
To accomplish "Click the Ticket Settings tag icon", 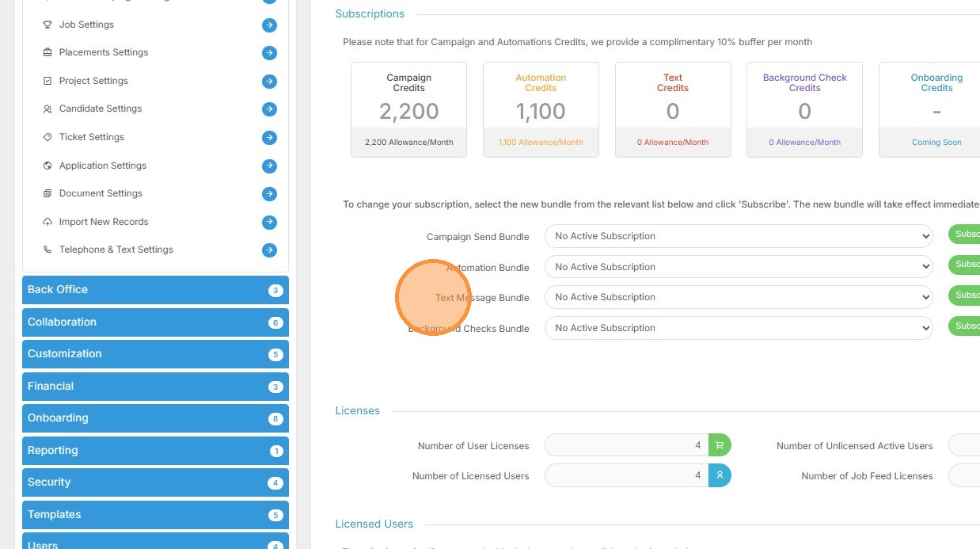I will [47, 137].
